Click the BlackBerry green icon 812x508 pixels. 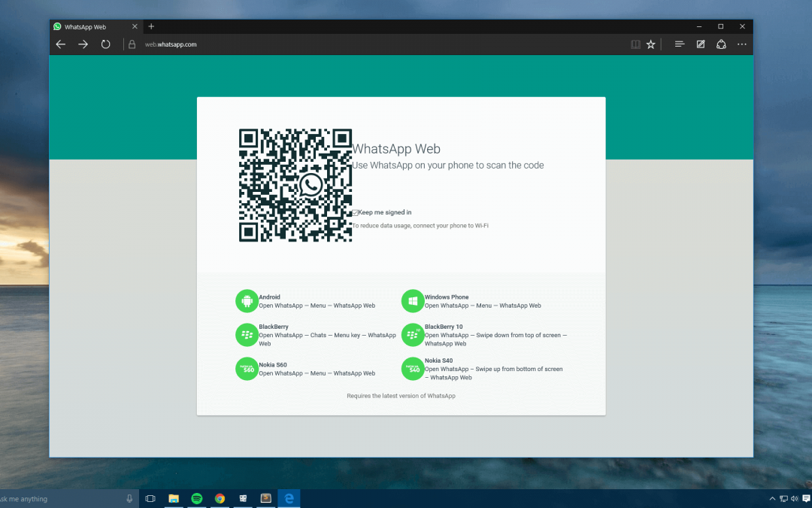click(x=247, y=335)
